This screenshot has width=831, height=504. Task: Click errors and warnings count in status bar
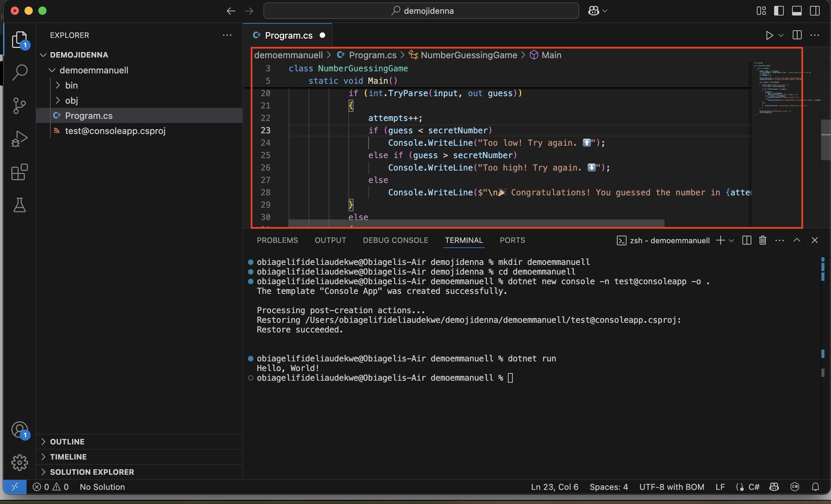51,487
